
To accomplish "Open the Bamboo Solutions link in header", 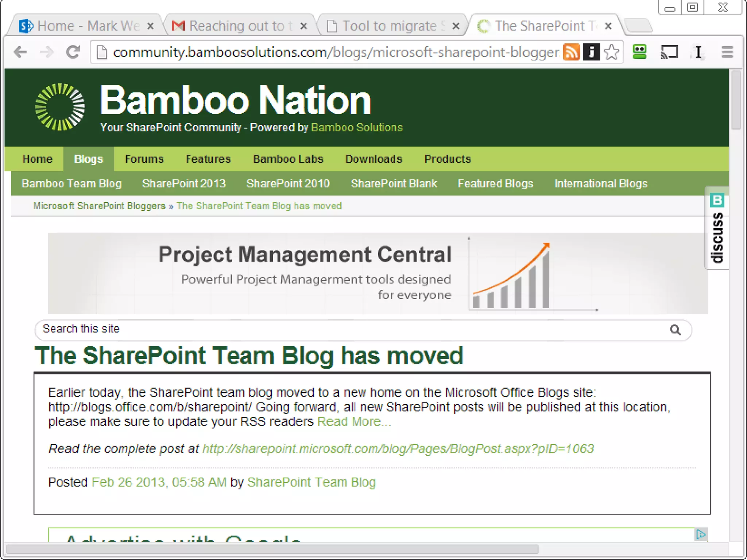I will 357,127.
